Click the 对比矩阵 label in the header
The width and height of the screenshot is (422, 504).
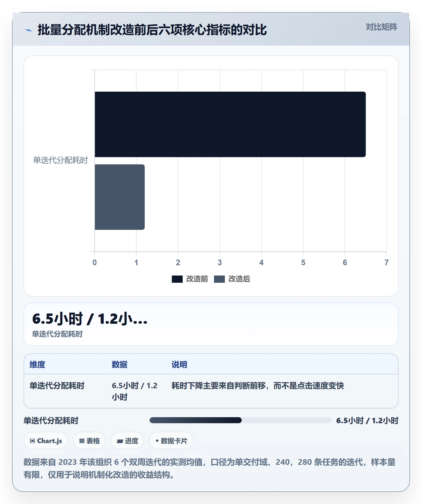381,27
